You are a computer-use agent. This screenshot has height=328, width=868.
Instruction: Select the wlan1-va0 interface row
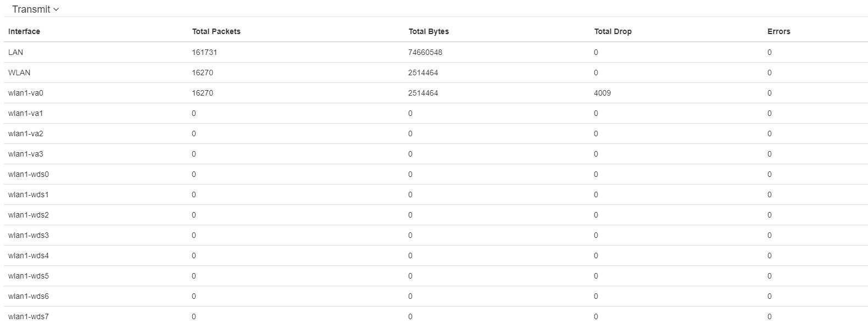pos(26,93)
